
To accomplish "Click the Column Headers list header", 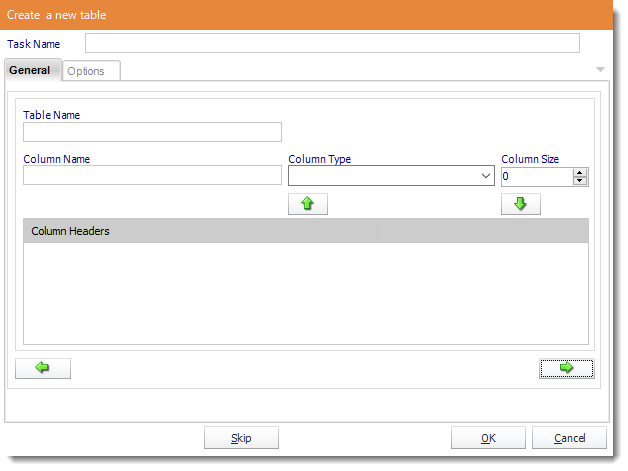I will point(306,231).
